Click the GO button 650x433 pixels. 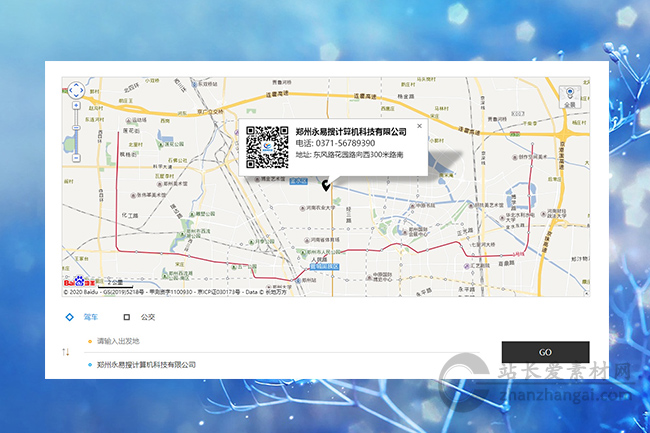(x=545, y=352)
